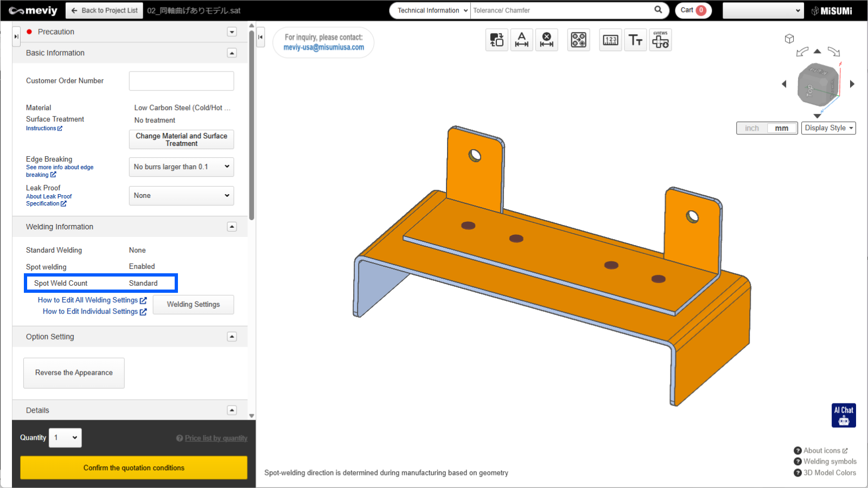
Task: Click the 6 Views download icon
Action: point(660,40)
